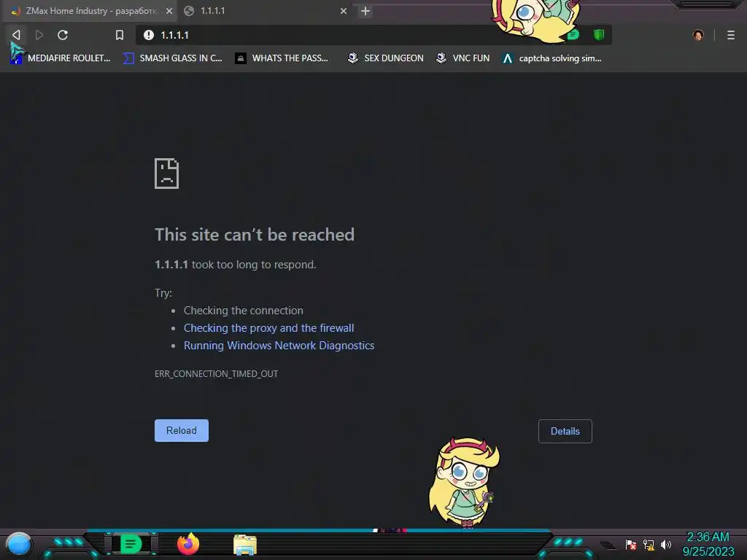Launch Firefox from the taskbar

[188, 544]
